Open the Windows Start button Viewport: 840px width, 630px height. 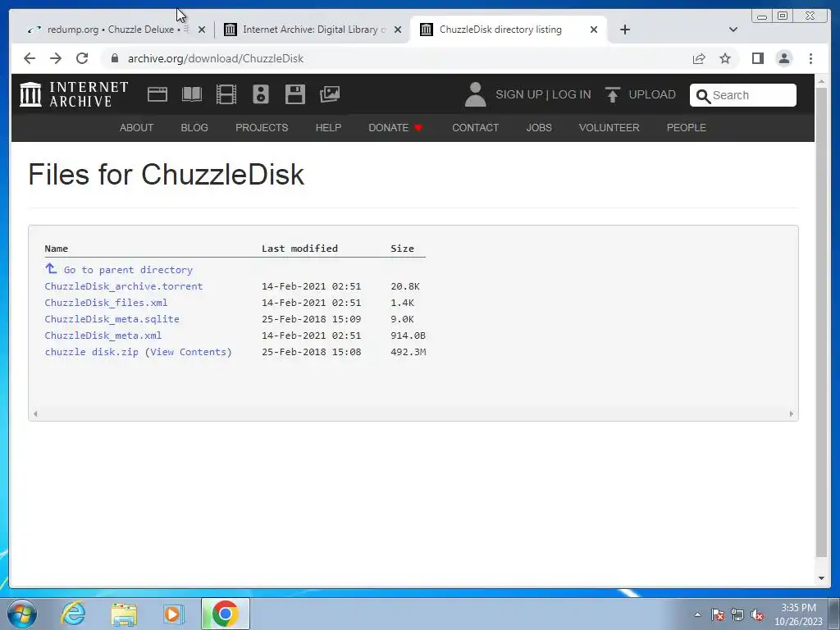[x=22, y=614]
